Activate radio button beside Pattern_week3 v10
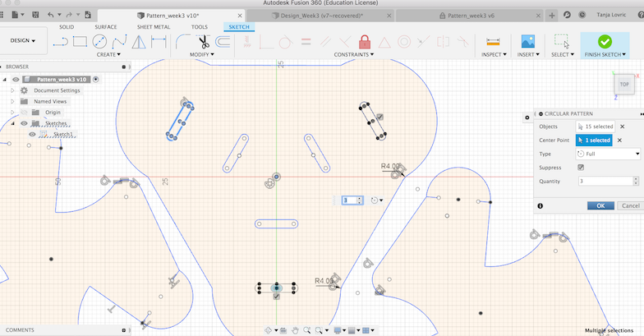This screenshot has width=644, height=336. (x=95, y=79)
